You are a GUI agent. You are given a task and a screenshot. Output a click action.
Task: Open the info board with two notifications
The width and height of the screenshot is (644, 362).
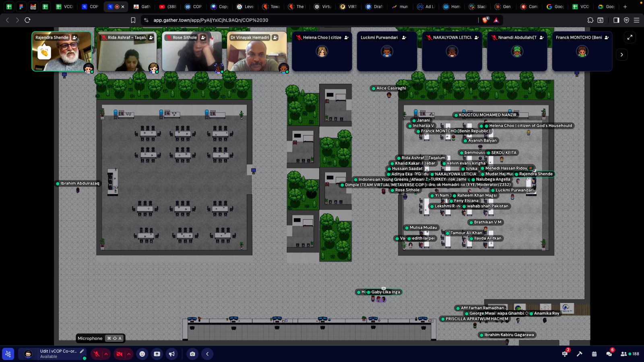click(x=565, y=354)
